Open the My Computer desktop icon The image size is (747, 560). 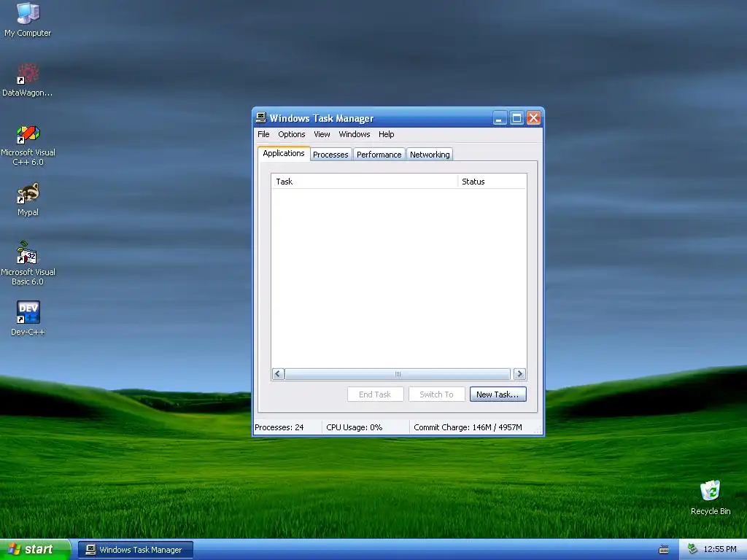tap(28, 19)
